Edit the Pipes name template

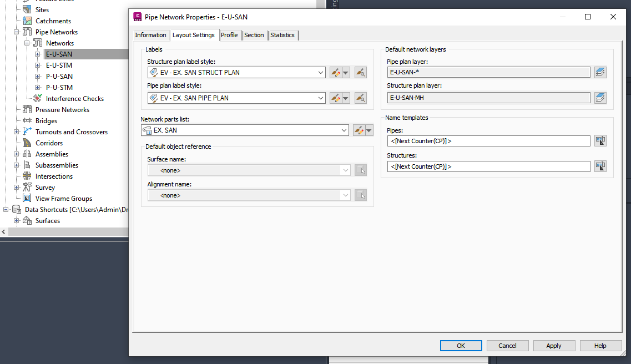600,141
